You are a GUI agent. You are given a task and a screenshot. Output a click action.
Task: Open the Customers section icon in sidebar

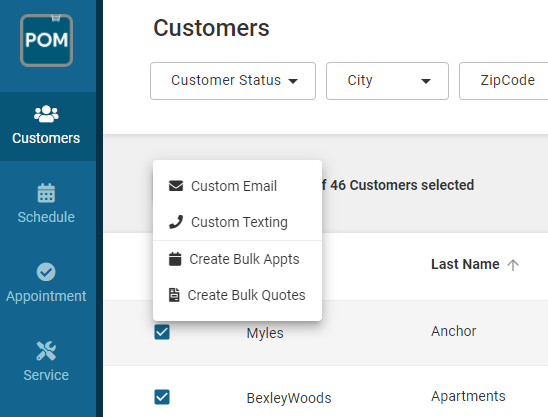coord(46,114)
